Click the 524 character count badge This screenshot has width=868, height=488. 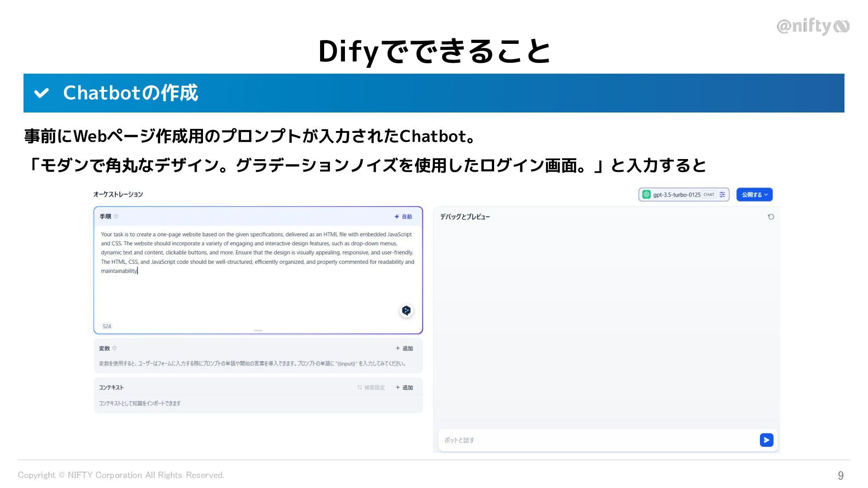[x=107, y=326]
